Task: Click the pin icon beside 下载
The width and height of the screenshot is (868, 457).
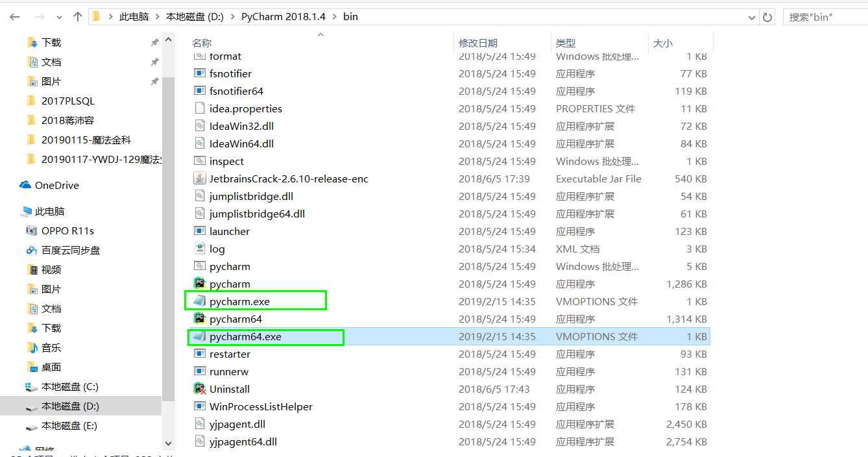Action: point(154,42)
